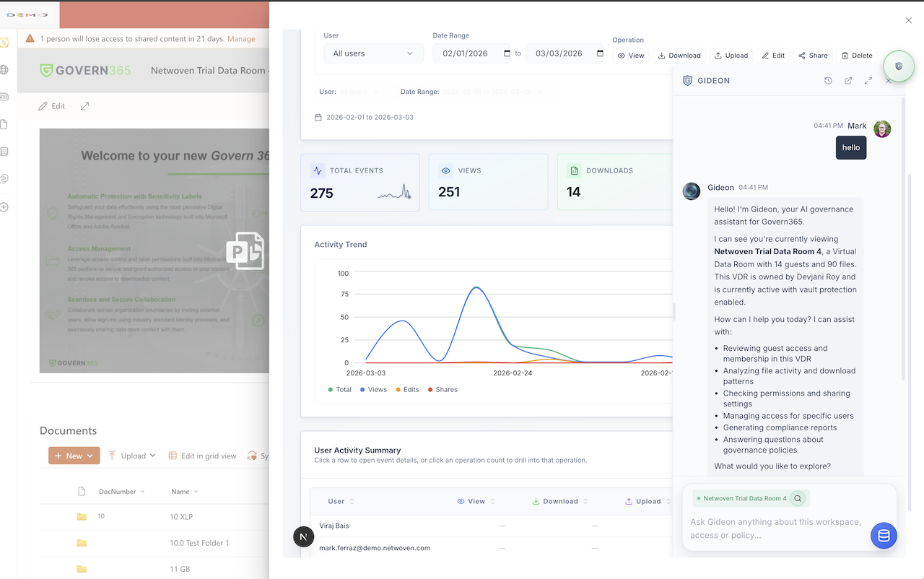Image resolution: width=924 pixels, height=579 pixels.
Task: Click search icon beside Netwoven Trial Data Room 4 chip
Action: pyautogui.click(x=798, y=498)
